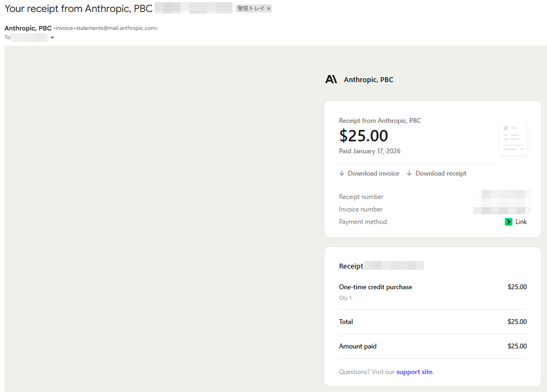Click the Paid January 17, 2026 date
The image size is (547, 392).
point(370,151)
